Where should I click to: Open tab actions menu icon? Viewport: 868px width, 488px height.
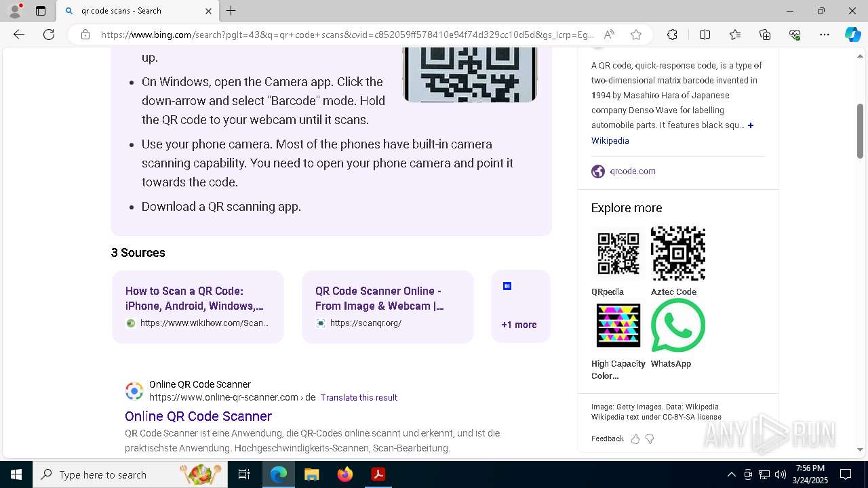point(41,11)
